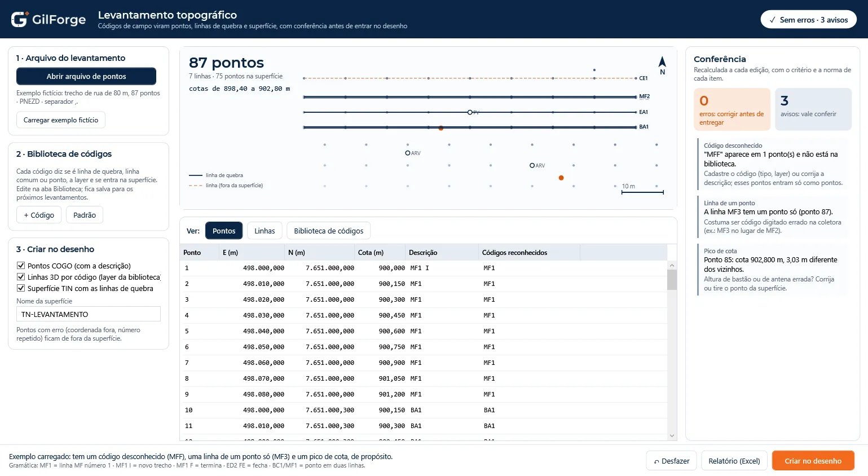Click the points table scrollbar thumb

(672, 280)
